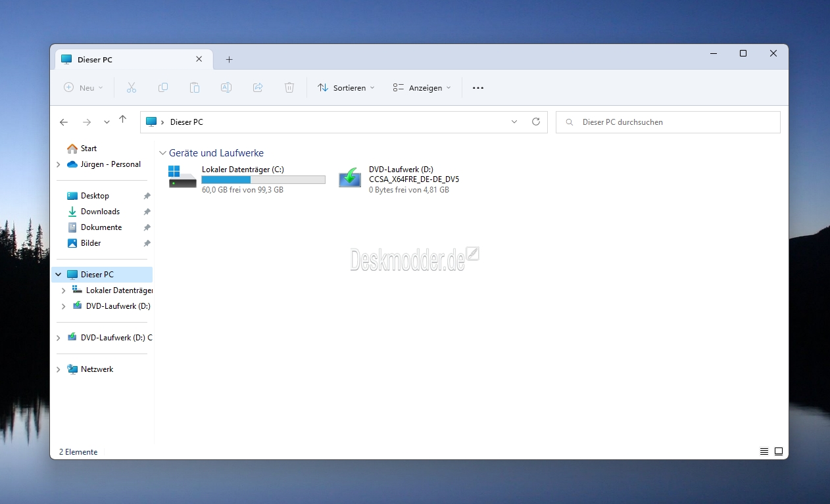Open the address bar history dropdown
Image resolution: width=830 pixels, height=504 pixels.
514,122
